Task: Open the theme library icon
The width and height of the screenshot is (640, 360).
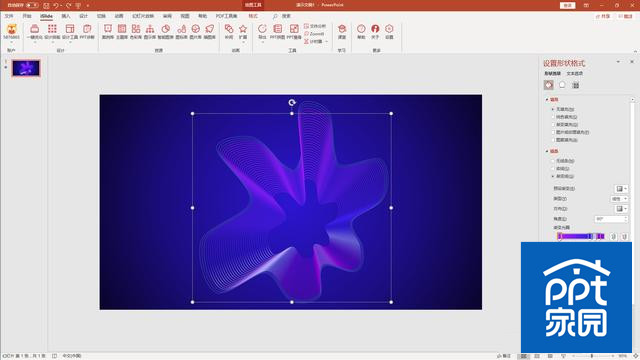Action: point(122,29)
